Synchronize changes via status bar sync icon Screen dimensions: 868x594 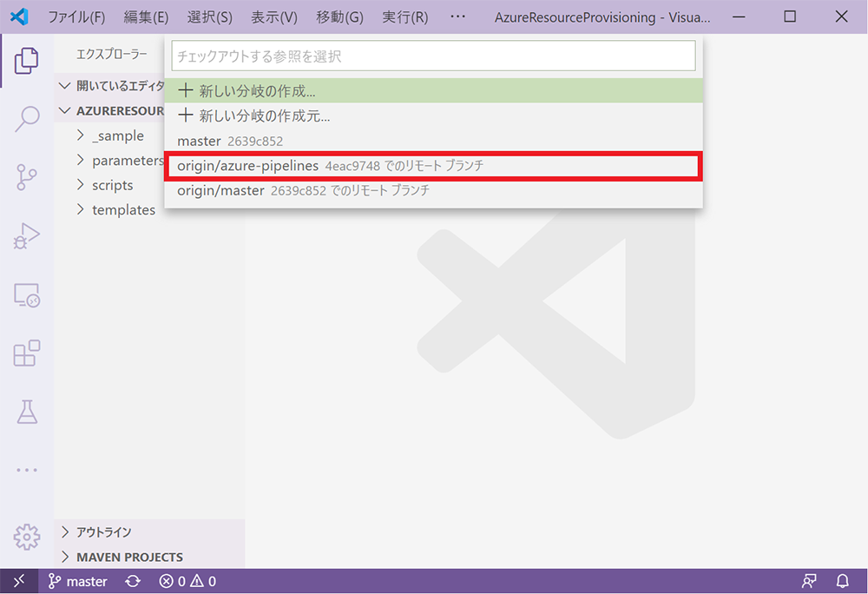click(133, 581)
